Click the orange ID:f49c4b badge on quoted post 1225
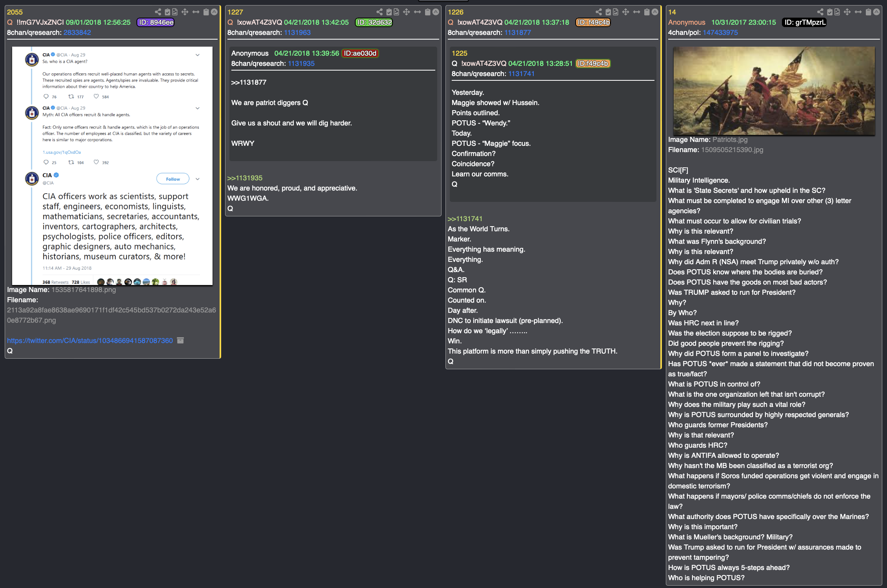Image resolution: width=887 pixels, height=588 pixels. coord(593,64)
